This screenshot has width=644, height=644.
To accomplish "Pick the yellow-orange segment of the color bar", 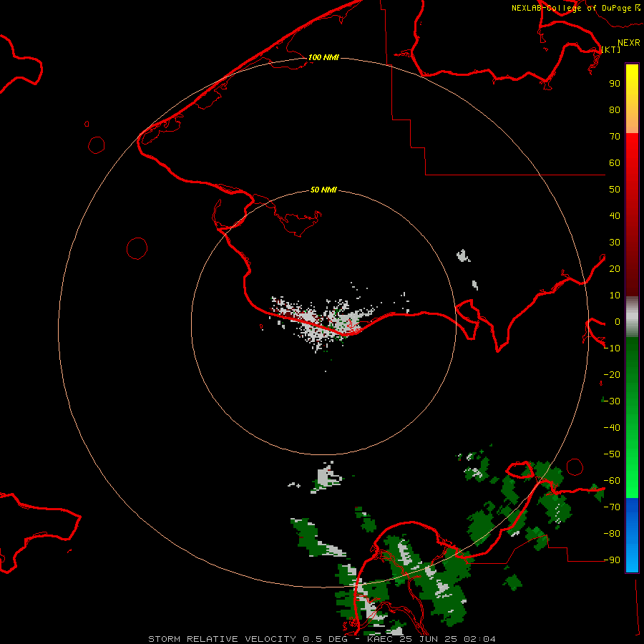I will [x=632, y=99].
